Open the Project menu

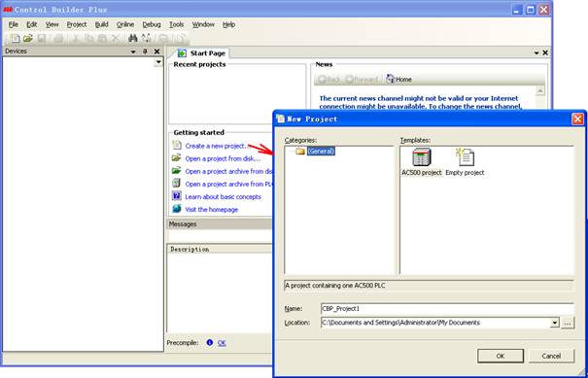77,24
